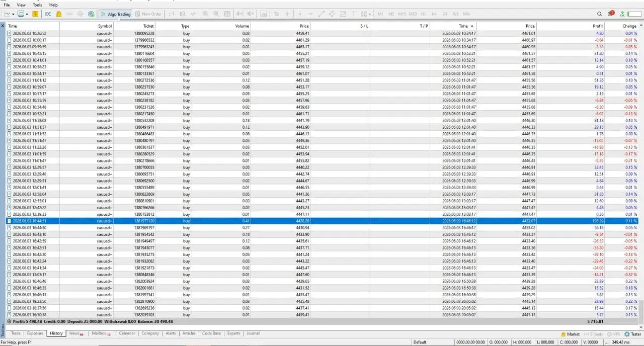Viewport: 644px width, 346px height.
Task: Select the row with ticket 1380532208
Action: 322,120
